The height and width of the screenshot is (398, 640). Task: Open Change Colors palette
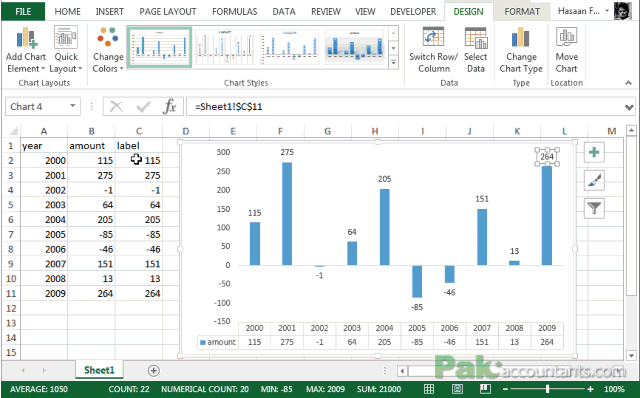pos(108,50)
